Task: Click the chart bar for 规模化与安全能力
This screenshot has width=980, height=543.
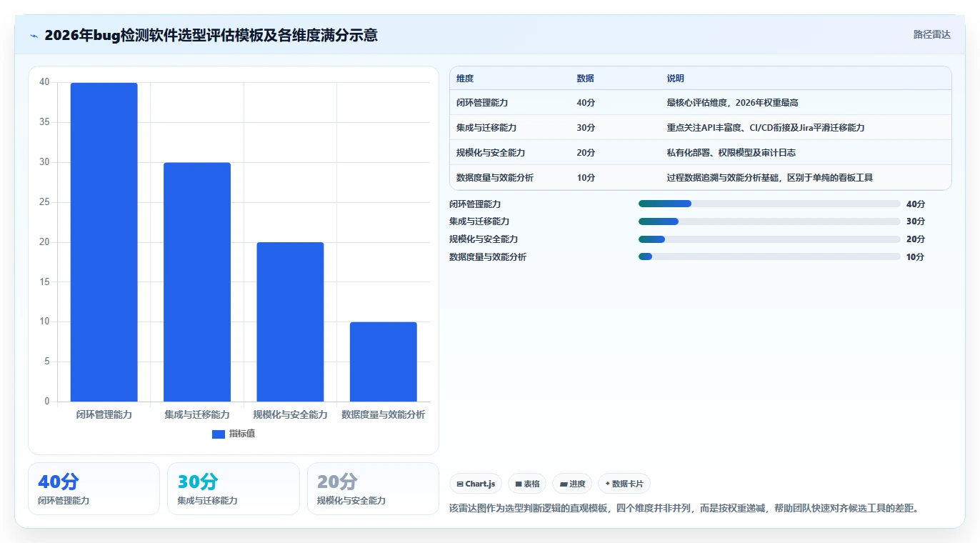Action: coord(290,322)
